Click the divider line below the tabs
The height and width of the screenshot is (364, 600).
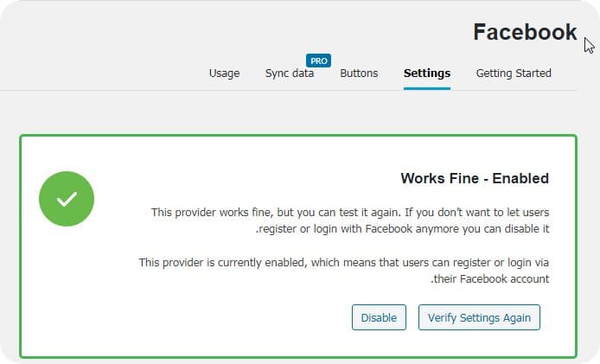pyautogui.click(x=130, y=90)
